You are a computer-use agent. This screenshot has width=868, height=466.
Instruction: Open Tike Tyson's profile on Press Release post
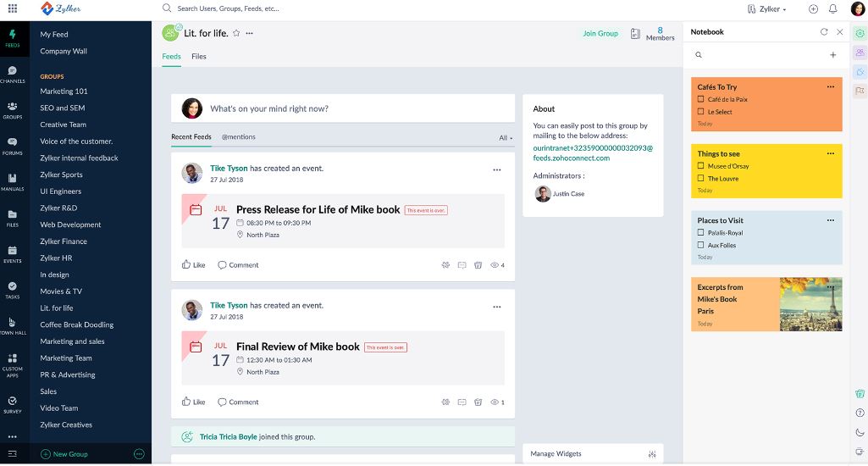tap(229, 168)
